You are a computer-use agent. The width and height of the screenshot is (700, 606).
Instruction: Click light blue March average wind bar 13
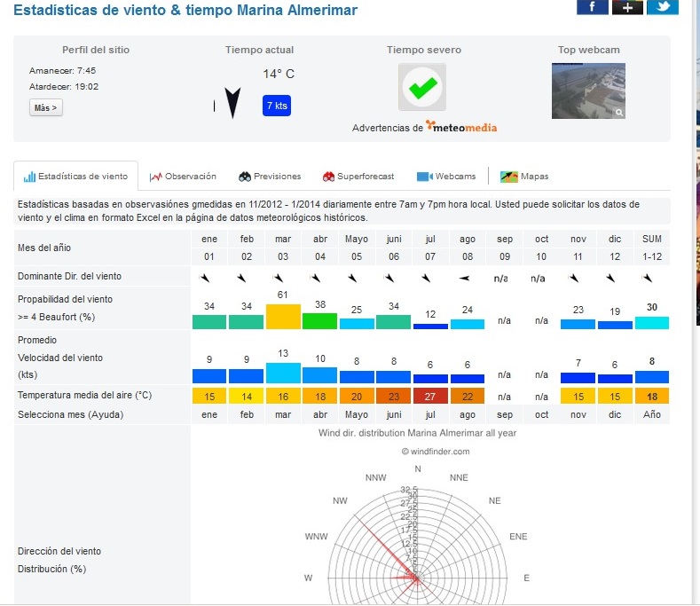tap(283, 373)
